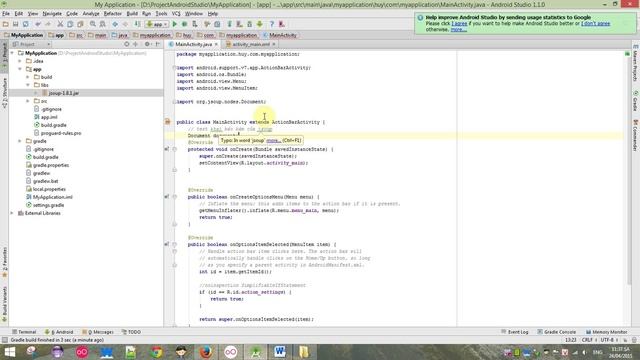Click the Android Studio taskbar icon

256,352
